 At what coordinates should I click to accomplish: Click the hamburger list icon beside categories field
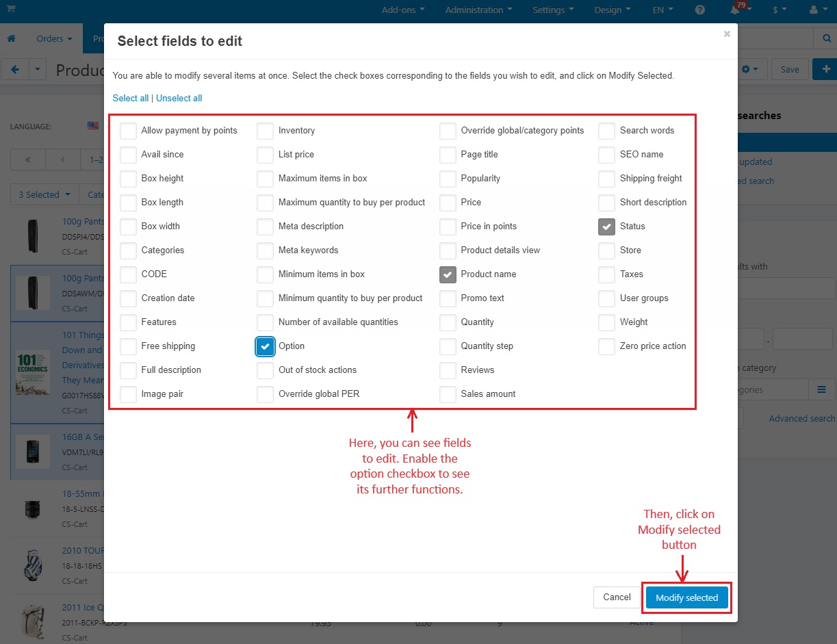click(821, 389)
